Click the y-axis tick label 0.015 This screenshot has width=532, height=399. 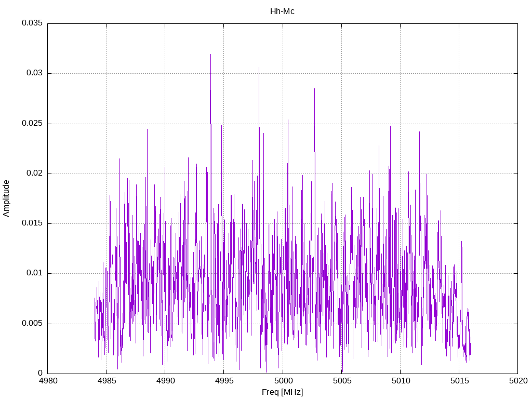32,223
